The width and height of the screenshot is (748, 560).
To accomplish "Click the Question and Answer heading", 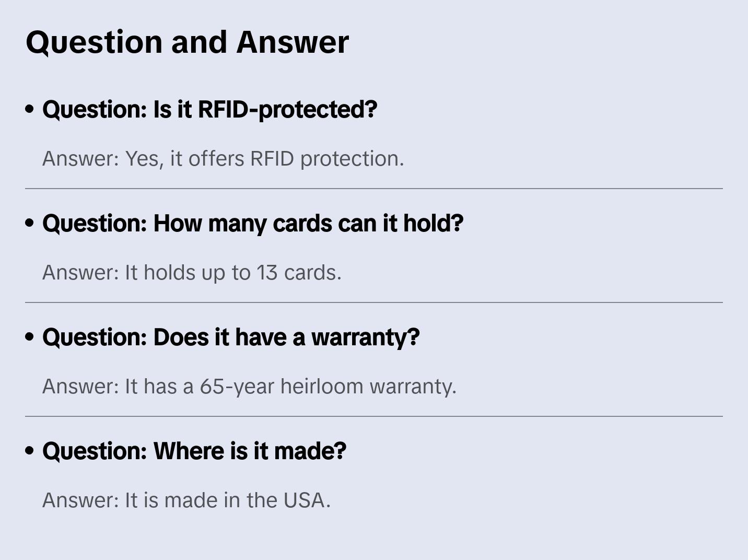I will click(187, 42).
